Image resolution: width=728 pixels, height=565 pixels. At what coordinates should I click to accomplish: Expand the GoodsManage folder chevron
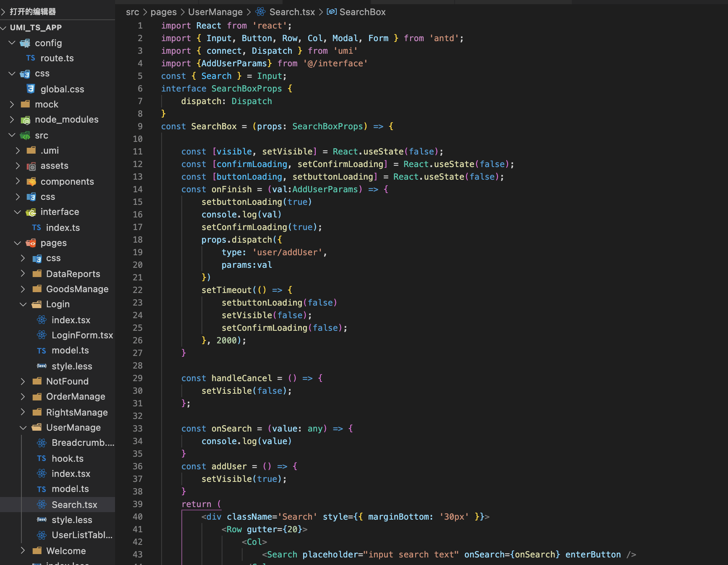pos(23,289)
